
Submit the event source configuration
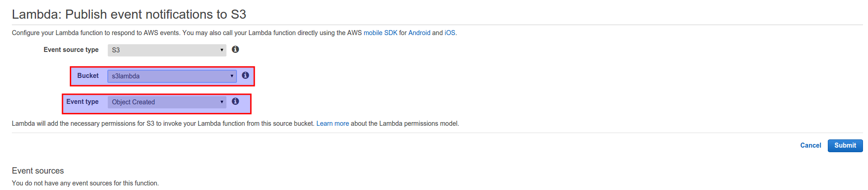point(845,146)
